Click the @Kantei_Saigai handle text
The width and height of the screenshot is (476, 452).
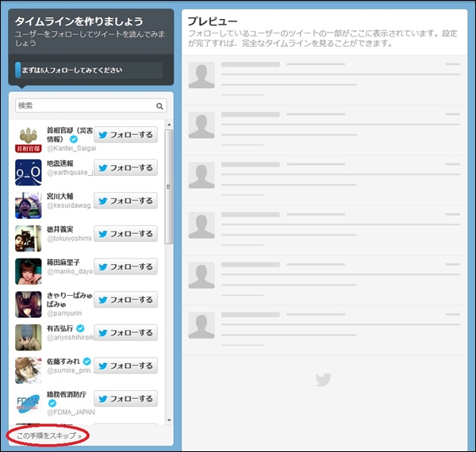tap(71, 148)
